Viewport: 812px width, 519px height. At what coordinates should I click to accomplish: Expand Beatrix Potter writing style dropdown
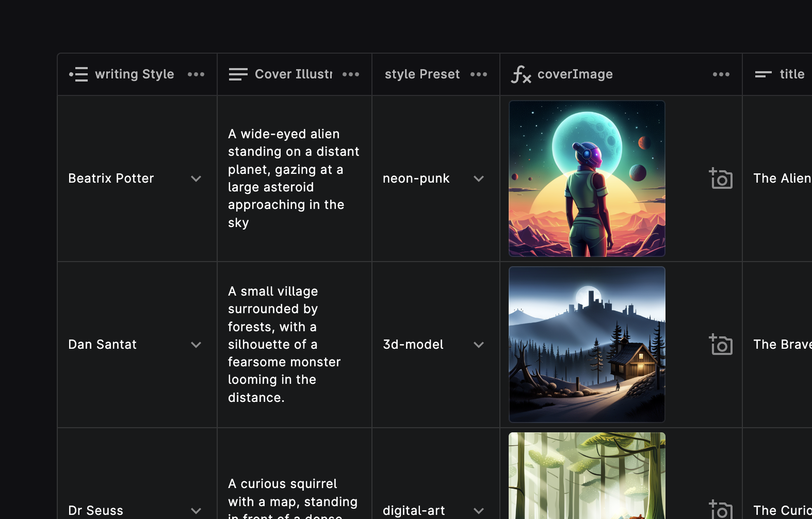(196, 179)
